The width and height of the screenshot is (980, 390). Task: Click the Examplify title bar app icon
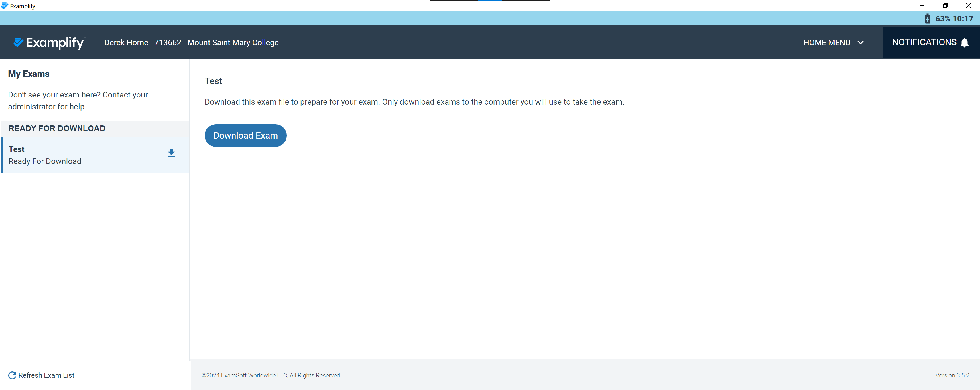pos(5,6)
